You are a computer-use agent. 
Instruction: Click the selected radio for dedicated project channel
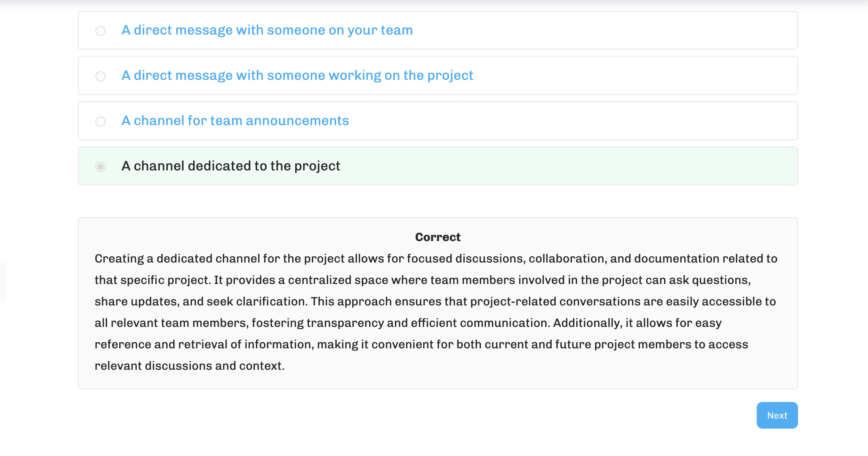pos(101,166)
